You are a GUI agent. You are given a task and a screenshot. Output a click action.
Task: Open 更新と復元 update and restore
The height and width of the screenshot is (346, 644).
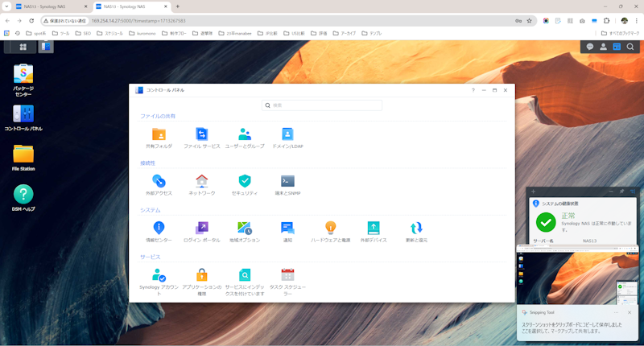416,232
